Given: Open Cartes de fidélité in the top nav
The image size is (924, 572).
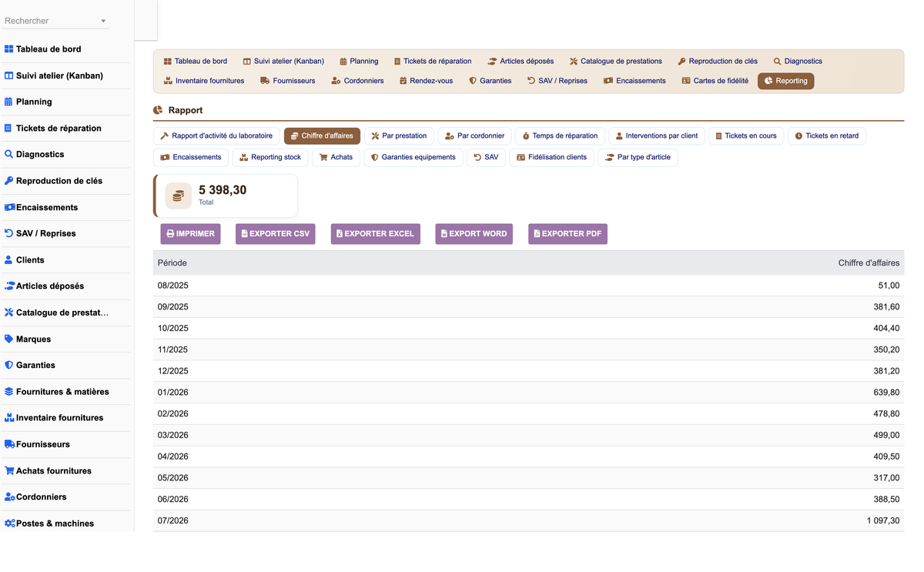Looking at the screenshot, I should pos(715,81).
